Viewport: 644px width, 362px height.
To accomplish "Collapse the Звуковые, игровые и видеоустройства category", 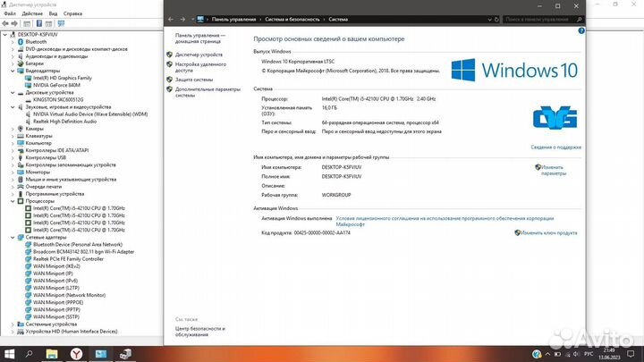I will [x=13, y=107].
